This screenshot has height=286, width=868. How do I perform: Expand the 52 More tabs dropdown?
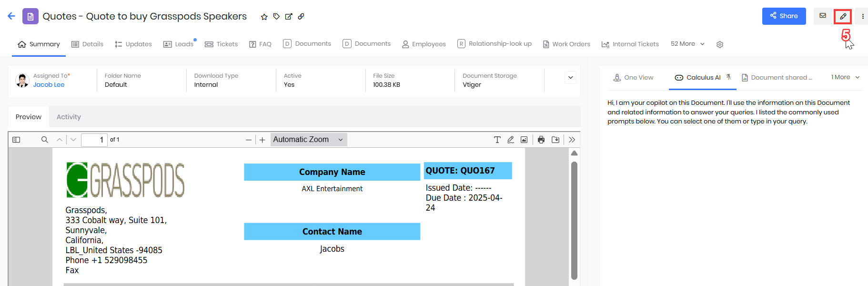coord(687,44)
